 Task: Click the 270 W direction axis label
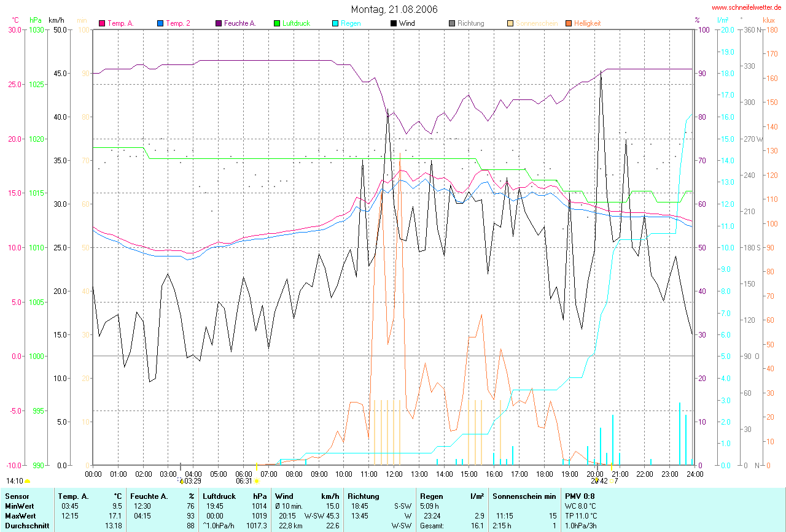[x=752, y=139]
